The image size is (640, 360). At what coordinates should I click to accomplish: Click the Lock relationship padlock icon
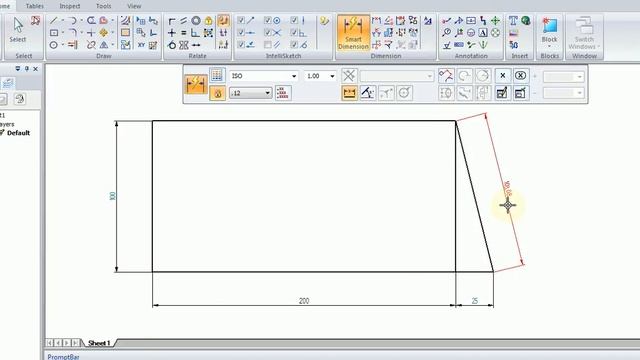tap(209, 20)
